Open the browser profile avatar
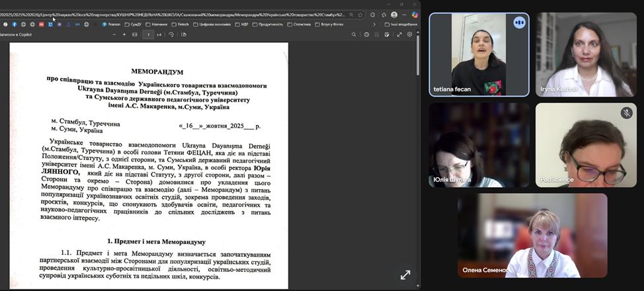 tap(394, 15)
